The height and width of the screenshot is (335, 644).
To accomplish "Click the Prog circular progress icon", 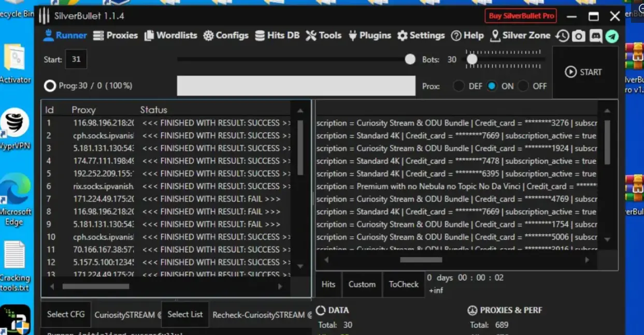I will (x=50, y=86).
